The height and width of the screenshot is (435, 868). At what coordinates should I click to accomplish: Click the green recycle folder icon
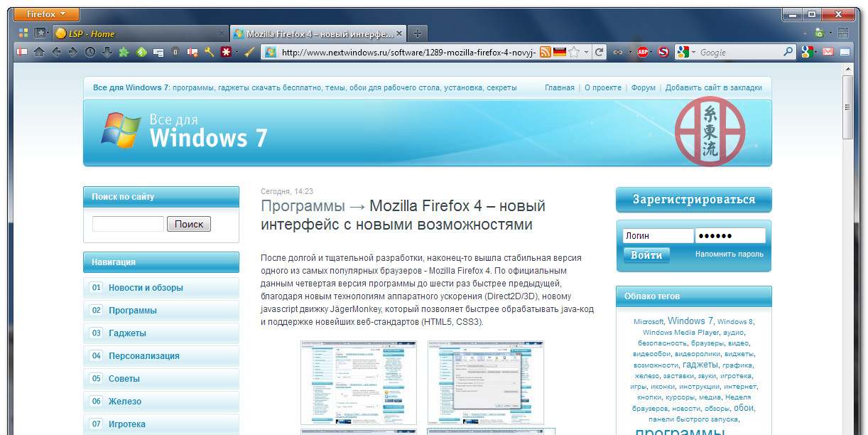click(x=819, y=33)
